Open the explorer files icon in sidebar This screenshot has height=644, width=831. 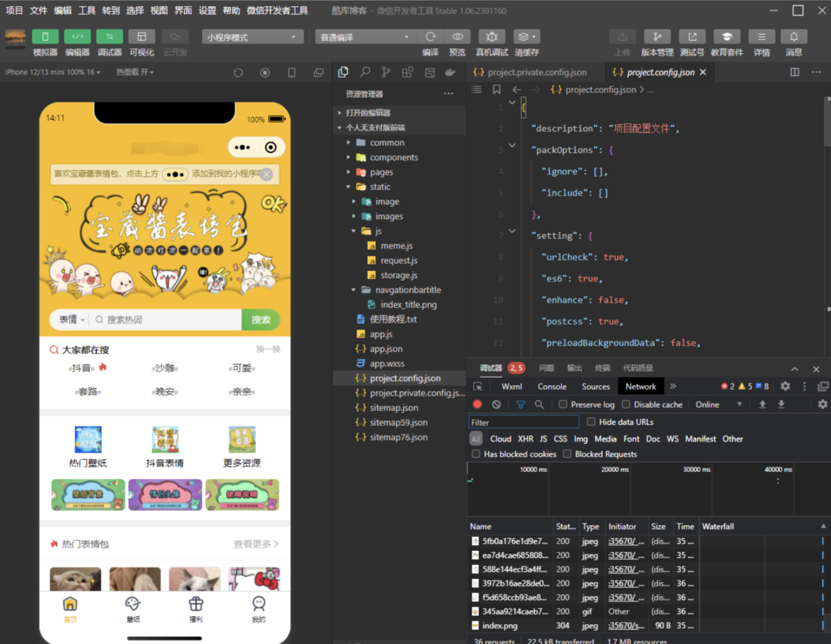[x=343, y=72]
